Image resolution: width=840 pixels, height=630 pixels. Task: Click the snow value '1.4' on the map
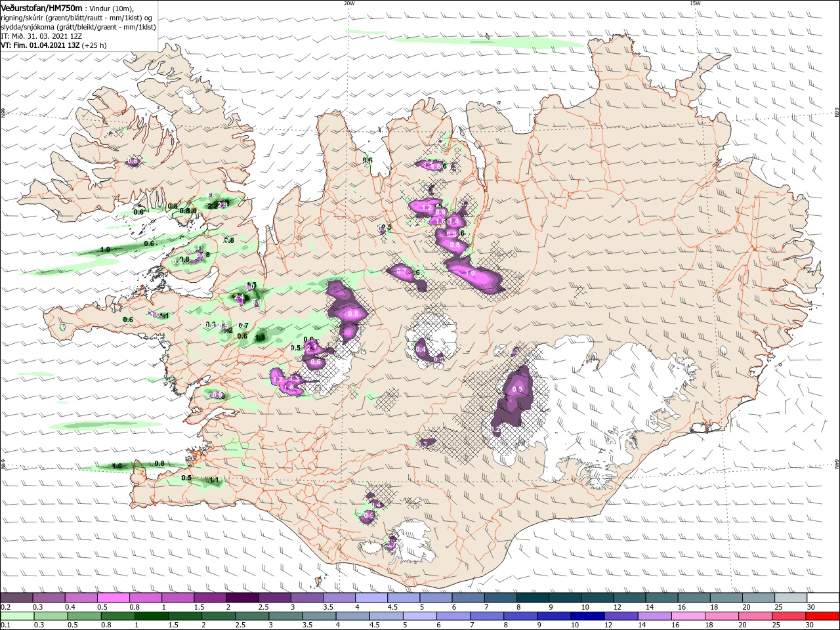tap(453, 222)
